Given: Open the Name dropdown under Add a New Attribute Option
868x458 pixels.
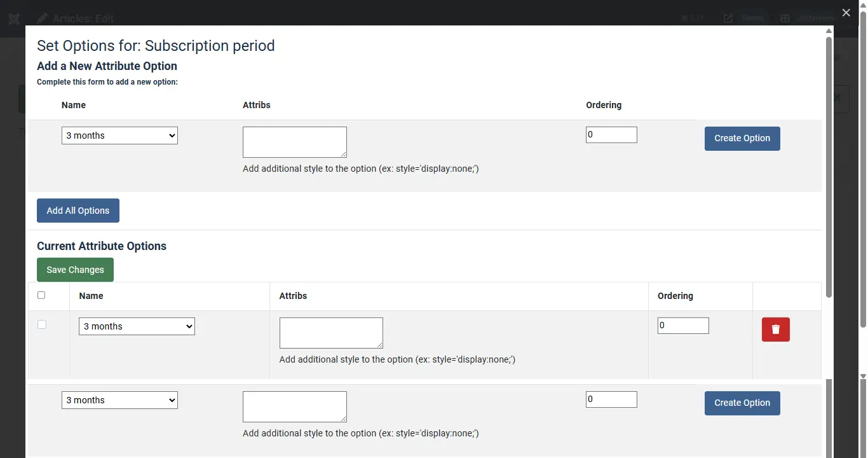Looking at the screenshot, I should 119,135.
